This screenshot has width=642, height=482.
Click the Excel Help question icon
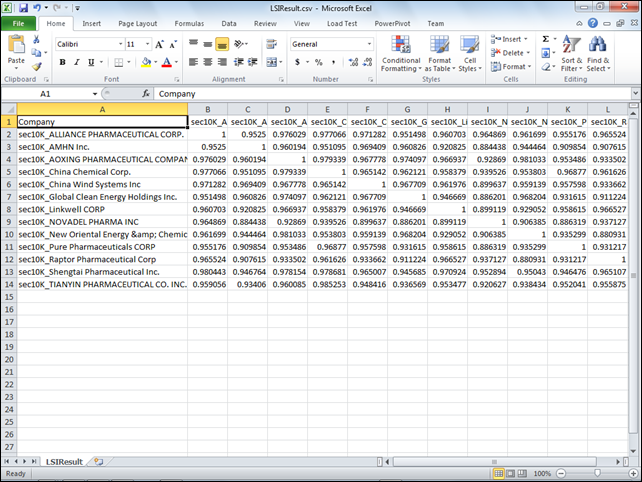click(x=592, y=23)
